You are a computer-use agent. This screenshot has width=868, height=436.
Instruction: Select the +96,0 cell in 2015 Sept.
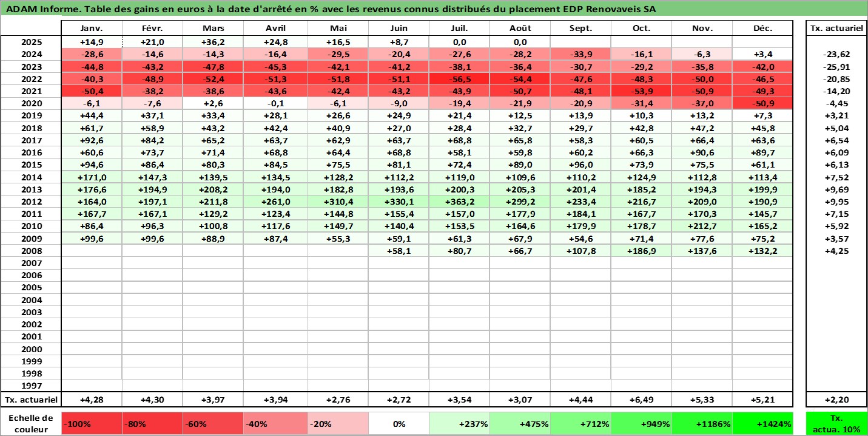(x=580, y=165)
